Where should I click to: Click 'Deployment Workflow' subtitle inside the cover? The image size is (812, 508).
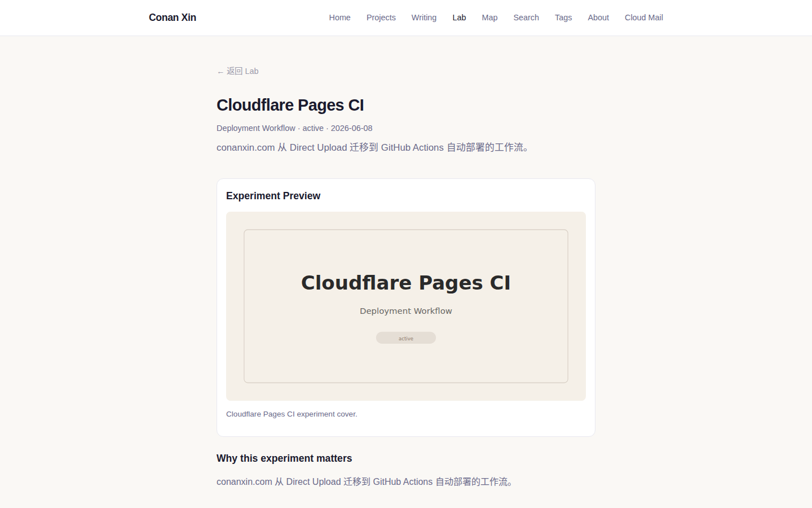(x=406, y=311)
